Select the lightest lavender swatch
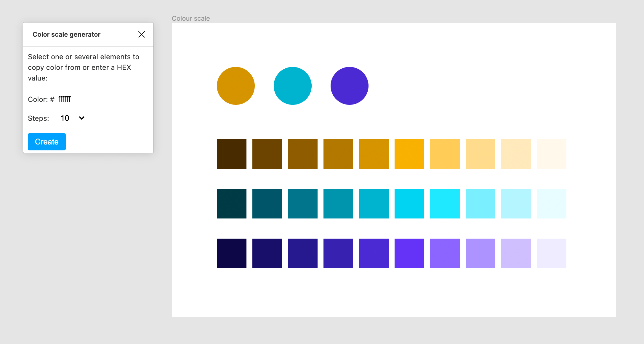 552,253
